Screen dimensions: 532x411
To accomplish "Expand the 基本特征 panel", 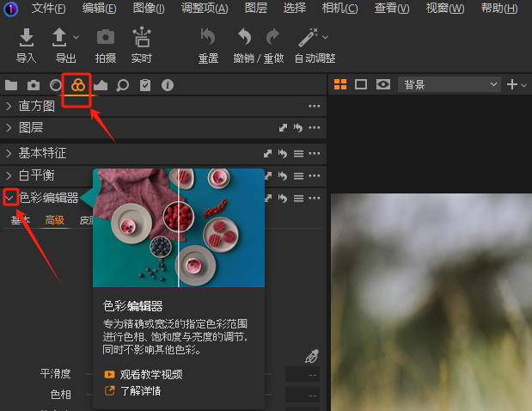I will (9, 153).
